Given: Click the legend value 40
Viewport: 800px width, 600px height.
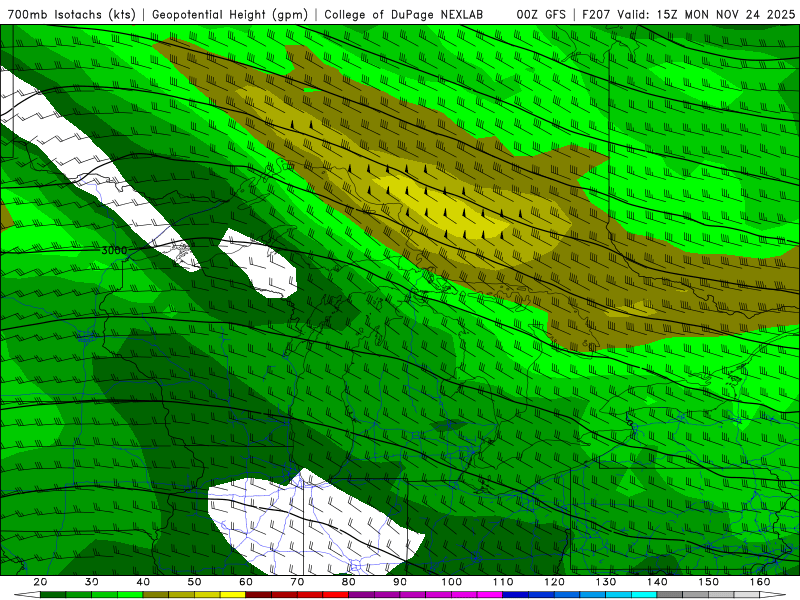Looking at the screenshot, I should 143,582.
